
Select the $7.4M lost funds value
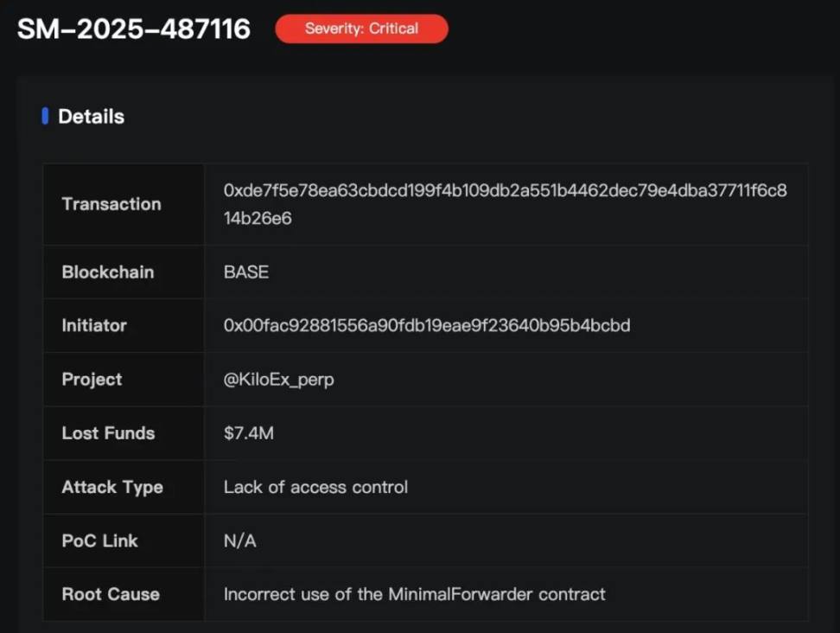[249, 433]
